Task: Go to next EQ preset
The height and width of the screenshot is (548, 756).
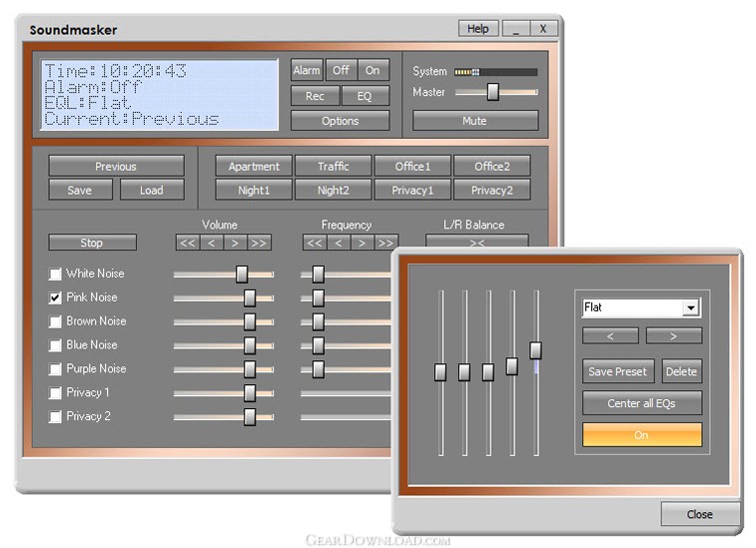Action: (x=673, y=336)
